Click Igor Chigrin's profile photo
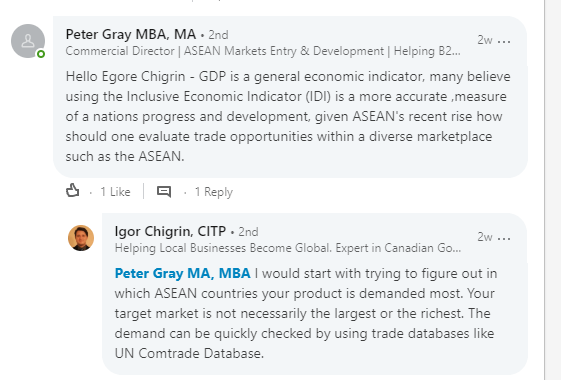This screenshot has height=380, width=561. 81,238
